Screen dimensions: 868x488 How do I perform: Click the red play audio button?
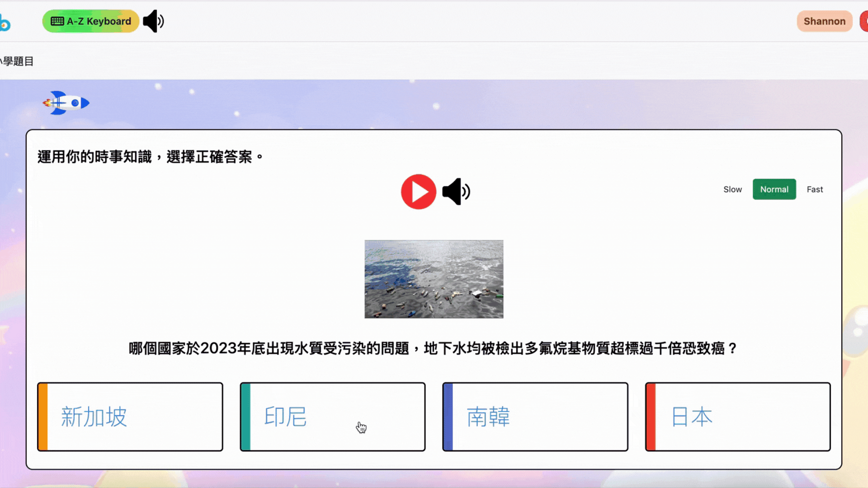click(x=418, y=192)
